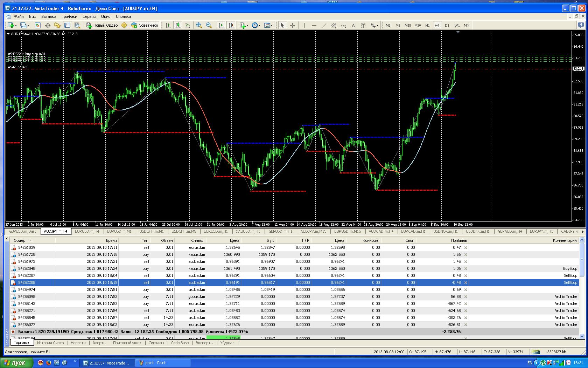Open the Сервис menu
588x368 pixels.
89,16
